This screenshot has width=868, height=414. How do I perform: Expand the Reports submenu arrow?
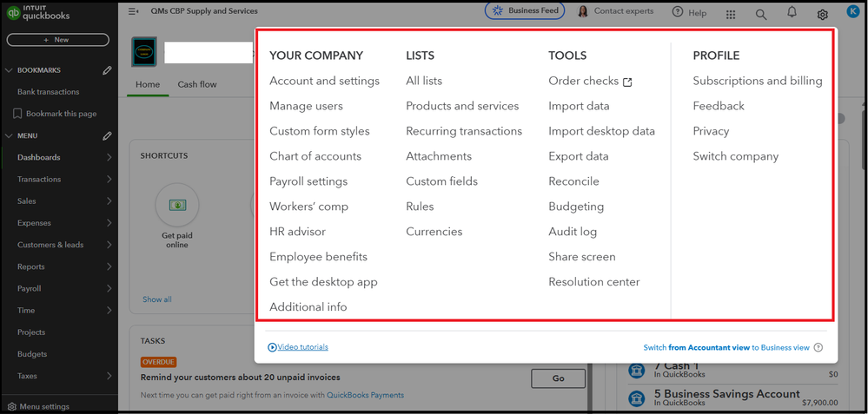(x=109, y=266)
